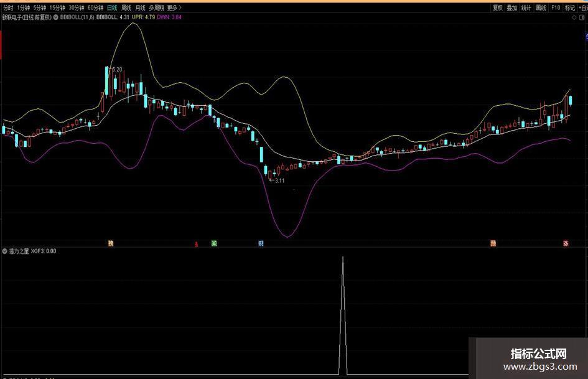The height and width of the screenshot is (379, 588).
Task: Click the BBIBOLL: 4.31 value
Action: [x=113, y=17]
